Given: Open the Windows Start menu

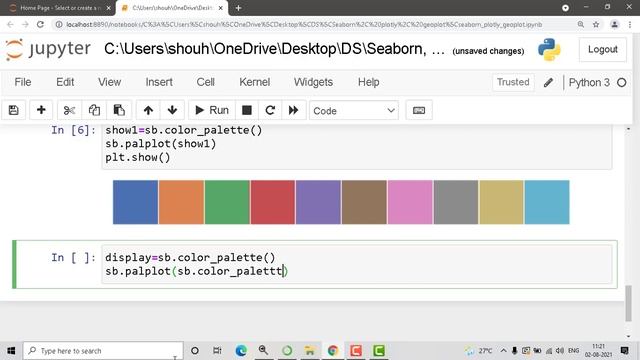Looking at the screenshot, I should click(x=11, y=351).
